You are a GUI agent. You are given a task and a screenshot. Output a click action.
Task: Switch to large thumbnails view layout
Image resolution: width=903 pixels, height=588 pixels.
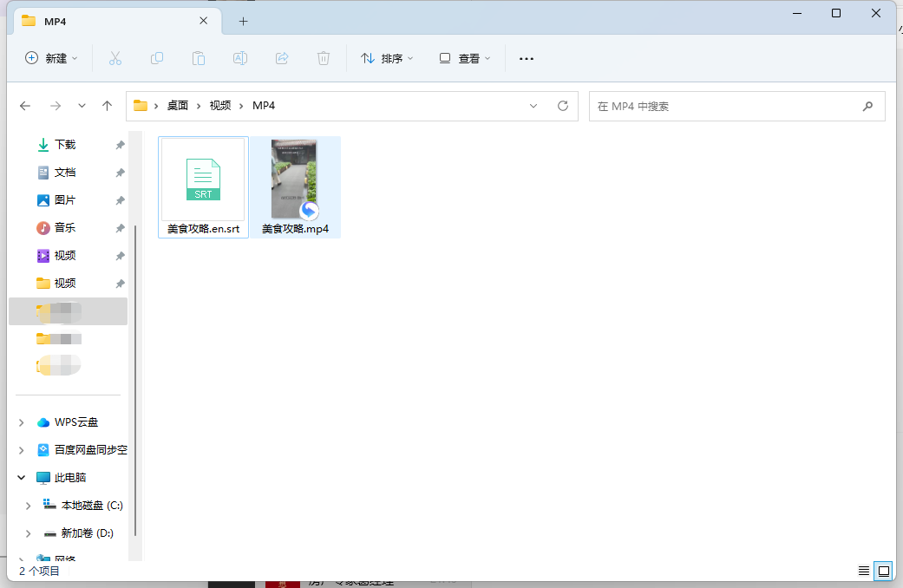pyautogui.click(x=884, y=571)
